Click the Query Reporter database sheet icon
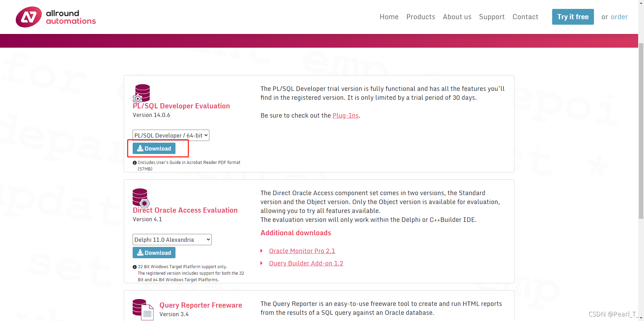This screenshot has height=321, width=644. 143,309
